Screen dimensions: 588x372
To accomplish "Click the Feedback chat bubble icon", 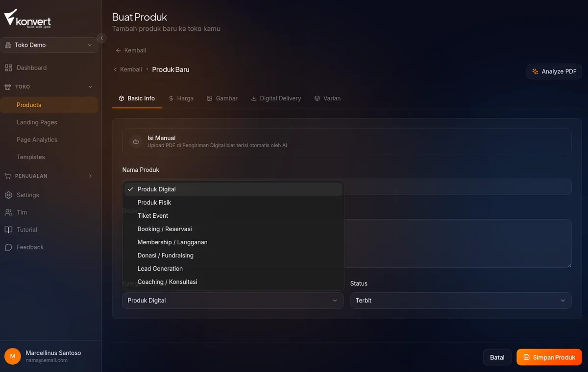I will [8, 247].
